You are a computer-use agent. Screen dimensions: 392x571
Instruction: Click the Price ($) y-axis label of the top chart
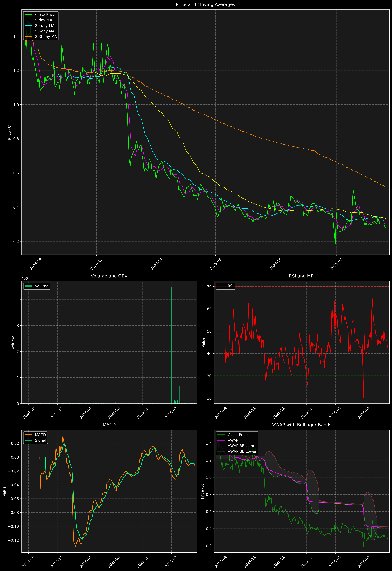pos(10,132)
